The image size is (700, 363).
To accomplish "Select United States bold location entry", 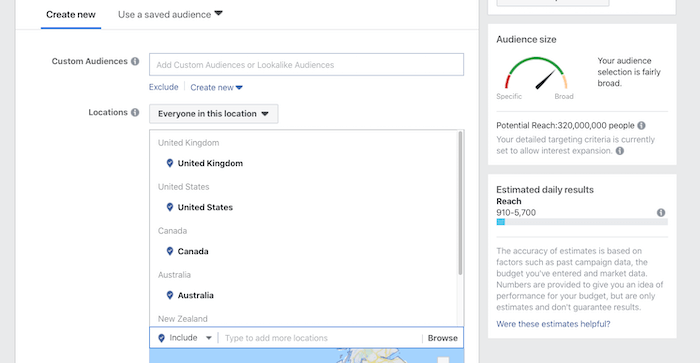I will (x=205, y=207).
